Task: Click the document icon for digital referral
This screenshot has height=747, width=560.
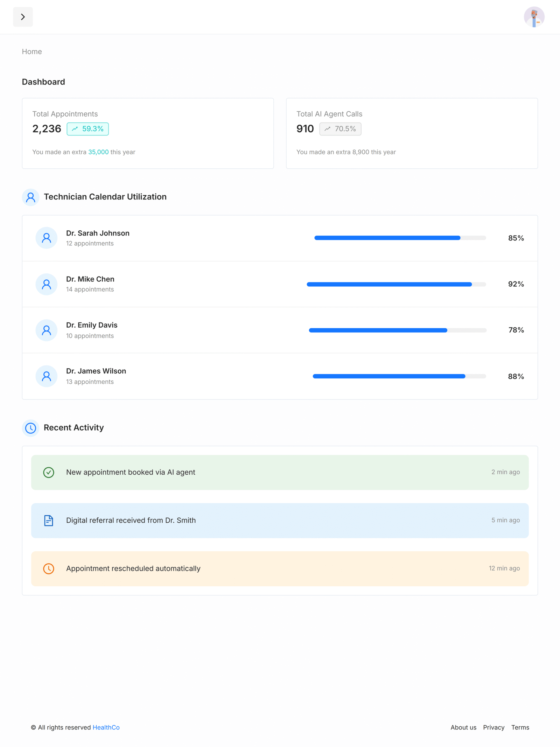Action: 49,521
